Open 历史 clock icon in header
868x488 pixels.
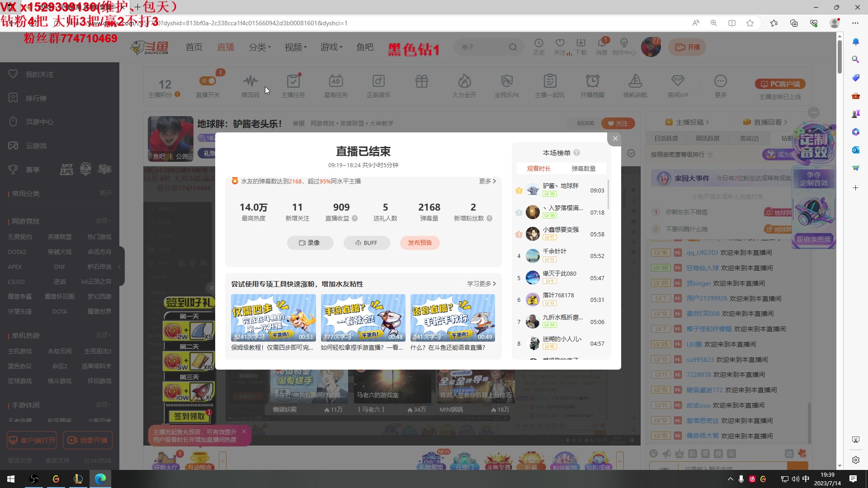(539, 43)
